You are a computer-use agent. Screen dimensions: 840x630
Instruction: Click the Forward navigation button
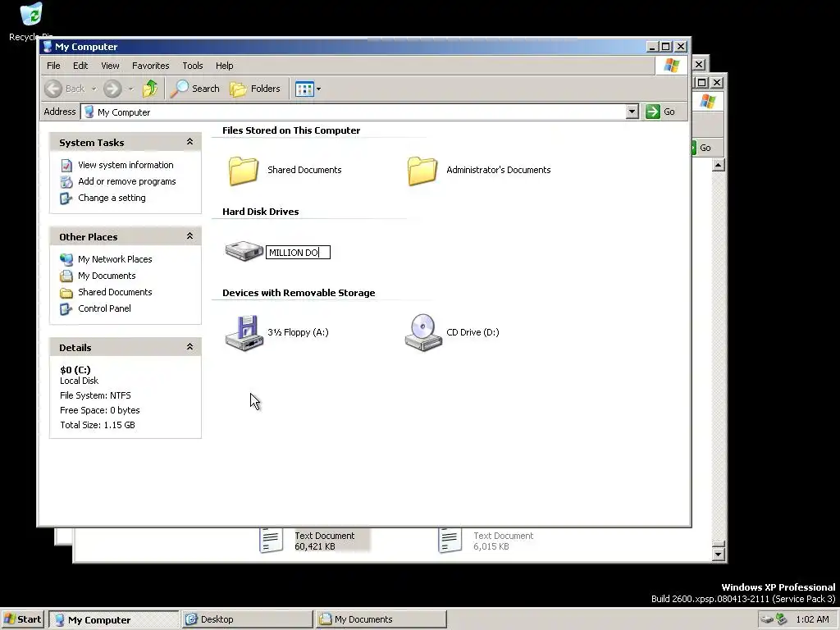[112, 89]
